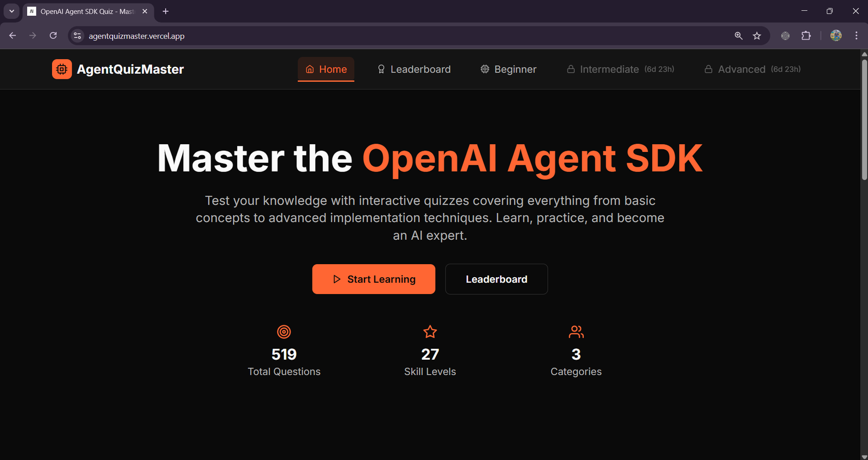This screenshot has width=868, height=460.
Task: Open the zoom magnifier icon in address bar
Action: 738,36
